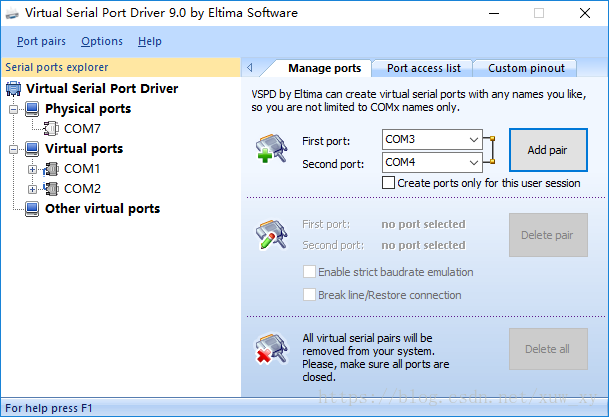Click the COM4 text in Second port field
609x417 pixels.
click(x=400, y=162)
